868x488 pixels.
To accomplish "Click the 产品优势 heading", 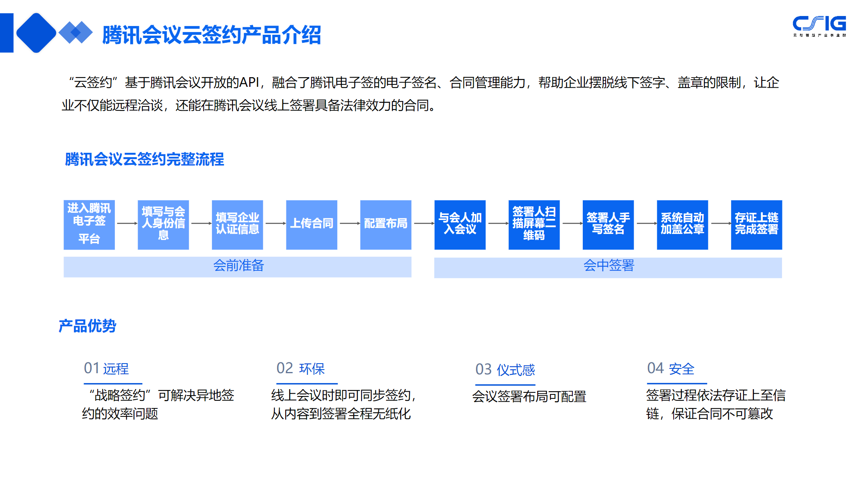I will (87, 326).
